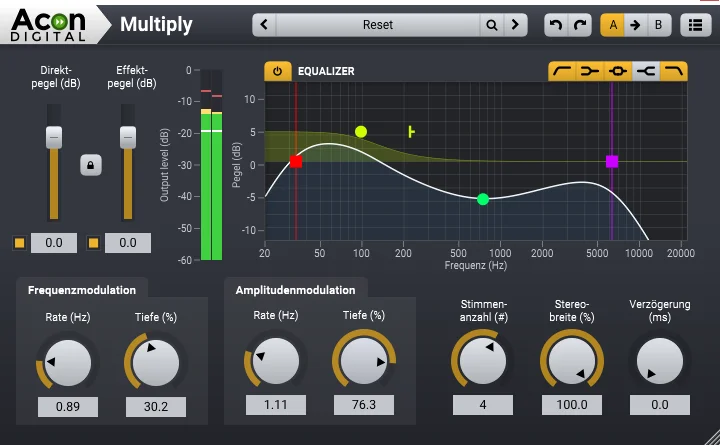Copy A settings to B with arrow
Screen dimensions: 720x445
point(636,25)
